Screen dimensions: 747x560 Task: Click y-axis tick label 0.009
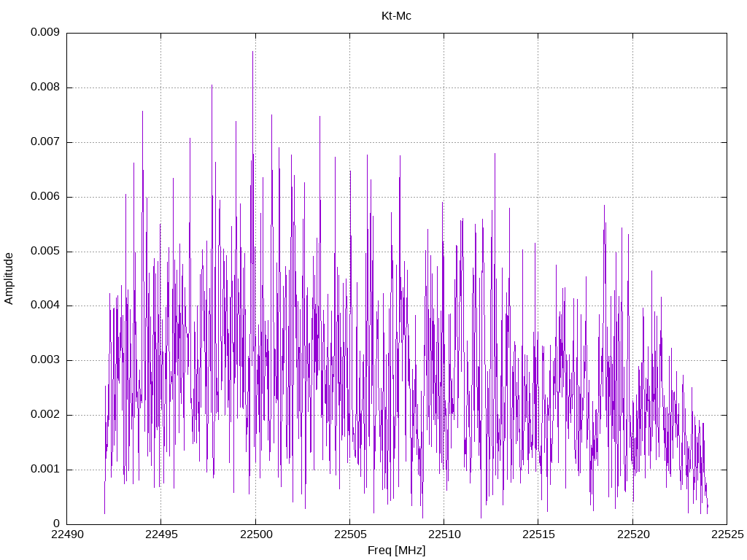[x=44, y=32]
